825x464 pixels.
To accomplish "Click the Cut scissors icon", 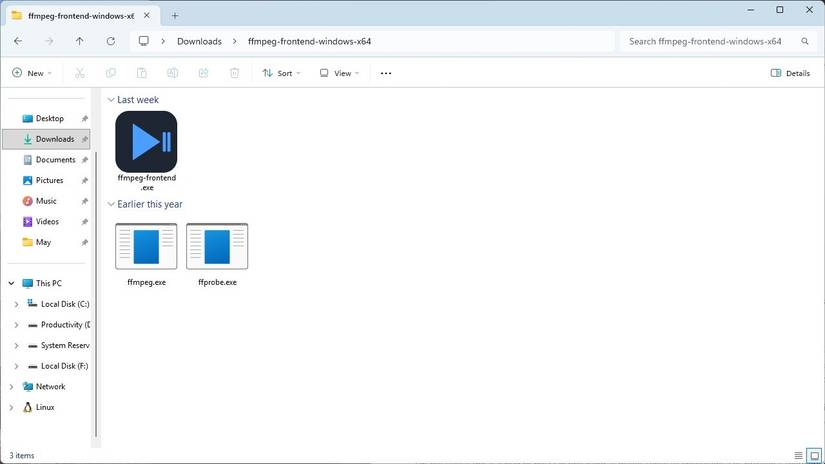I will point(79,73).
